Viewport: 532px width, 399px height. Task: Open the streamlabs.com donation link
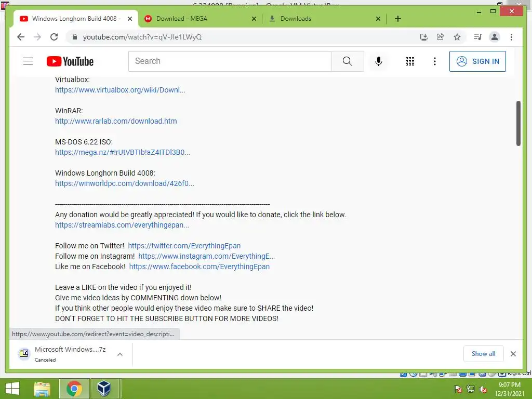pyautogui.click(x=122, y=225)
